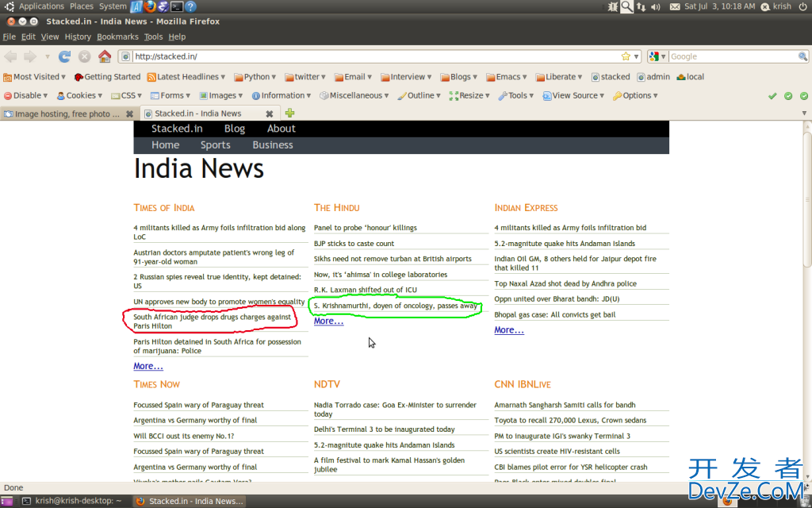Image resolution: width=812 pixels, height=508 pixels.
Task: Open the search engine selector dropdown
Action: pyautogui.click(x=657, y=56)
